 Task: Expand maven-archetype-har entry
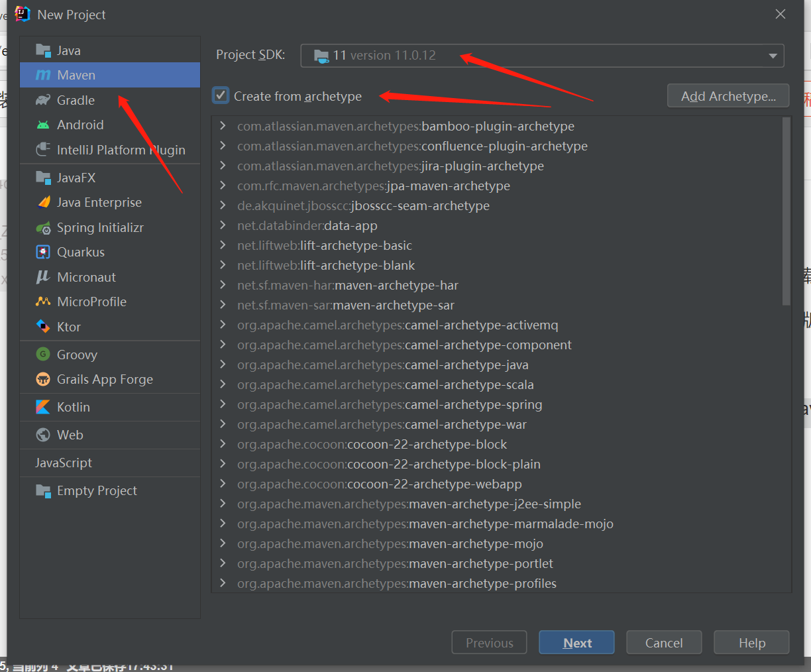[x=223, y=284]
